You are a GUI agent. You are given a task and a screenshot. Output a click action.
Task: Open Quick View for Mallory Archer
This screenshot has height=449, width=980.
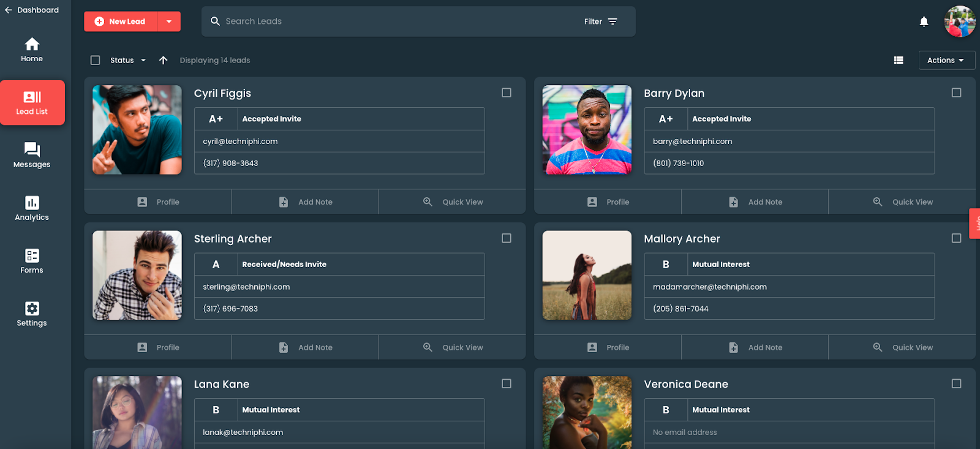[x=902, y=347]
